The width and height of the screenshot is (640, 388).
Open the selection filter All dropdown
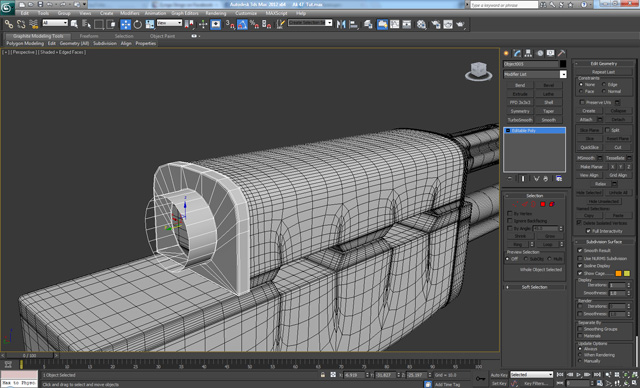click(x=55, y=23)
